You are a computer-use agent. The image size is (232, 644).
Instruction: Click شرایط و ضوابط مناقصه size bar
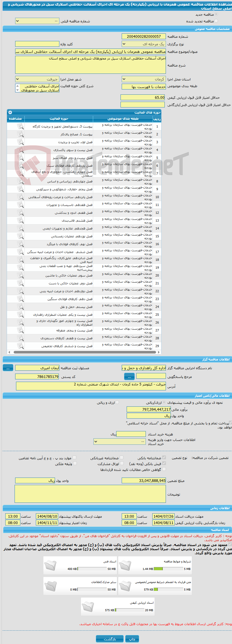169,569
